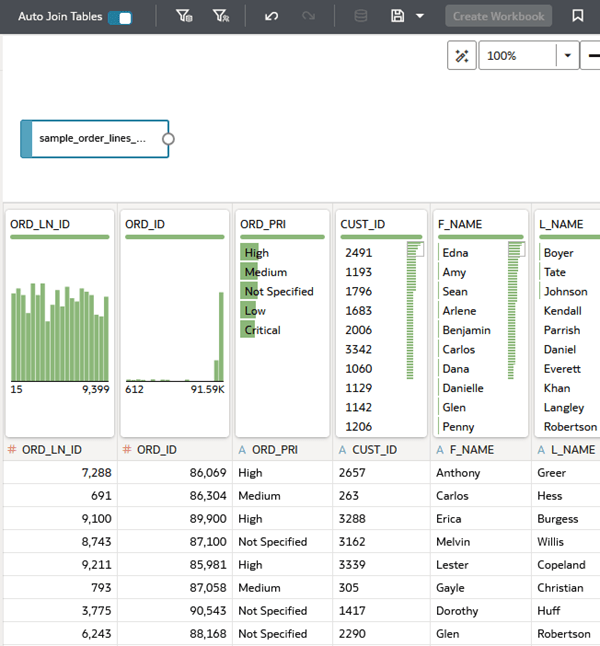
Task: Click the role filter funnel icon
Action: (x=221, y=16)
